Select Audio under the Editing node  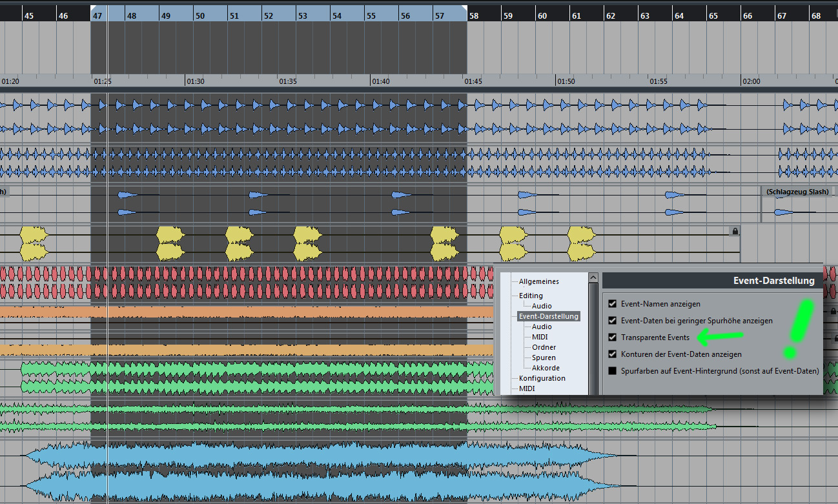(542, 306)
